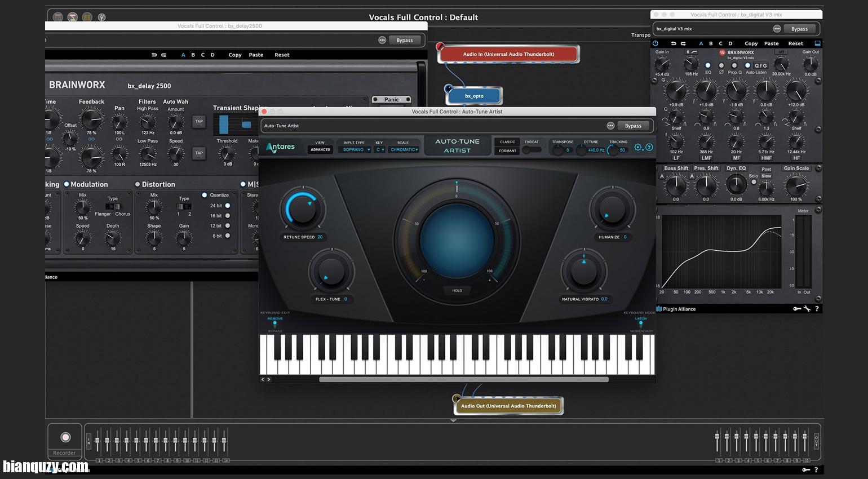
Task: Toggle Solo LED in Dyn. EQ section
Action: (754, 182)
